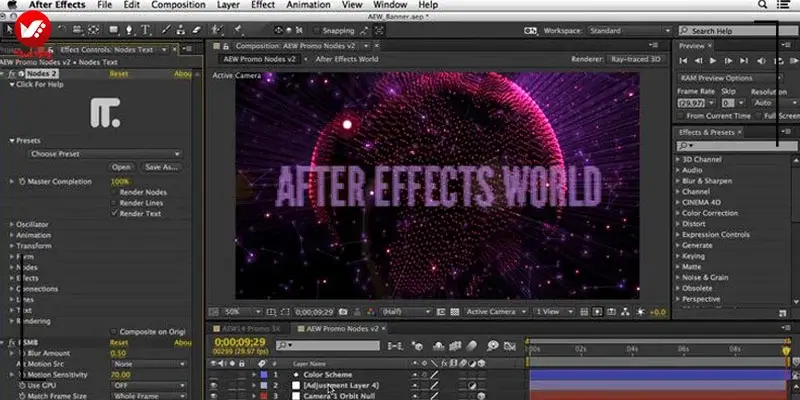Toggle Composite on Original checkbox
Image resolution: width=800 pixels, height=400 pixels.
[114, 332]
